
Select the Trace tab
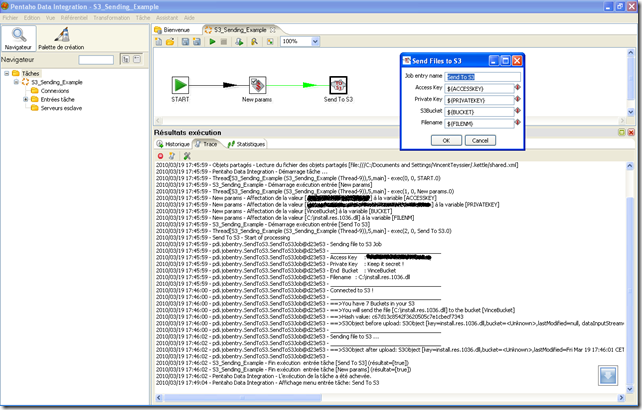click(x=206, y=144)
